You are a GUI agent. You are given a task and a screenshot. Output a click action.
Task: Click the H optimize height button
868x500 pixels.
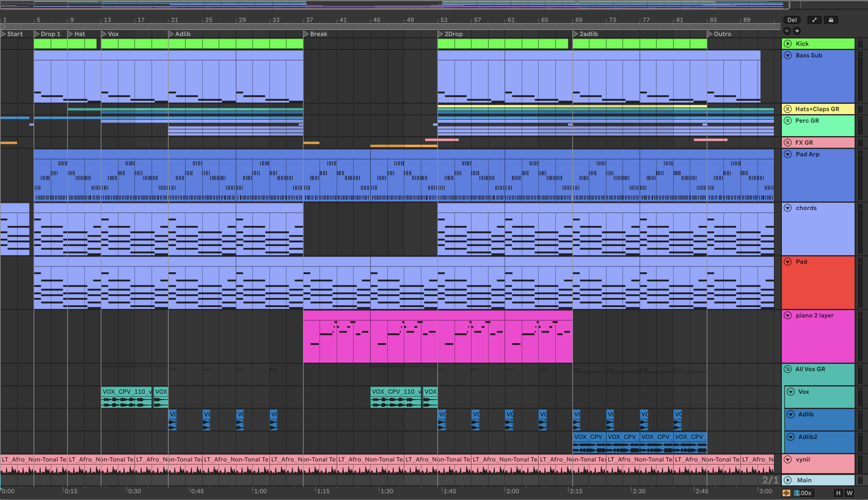coord(838,493)
